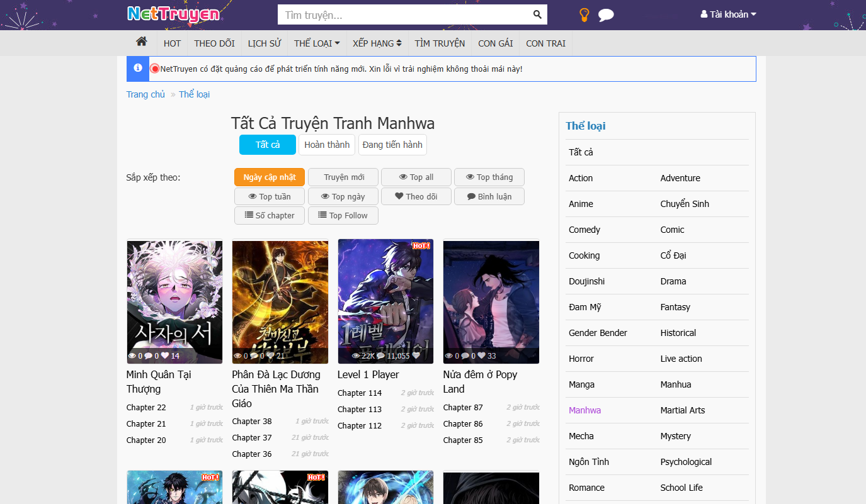Select the Hoàn thành status filter

tap(326, 145)
